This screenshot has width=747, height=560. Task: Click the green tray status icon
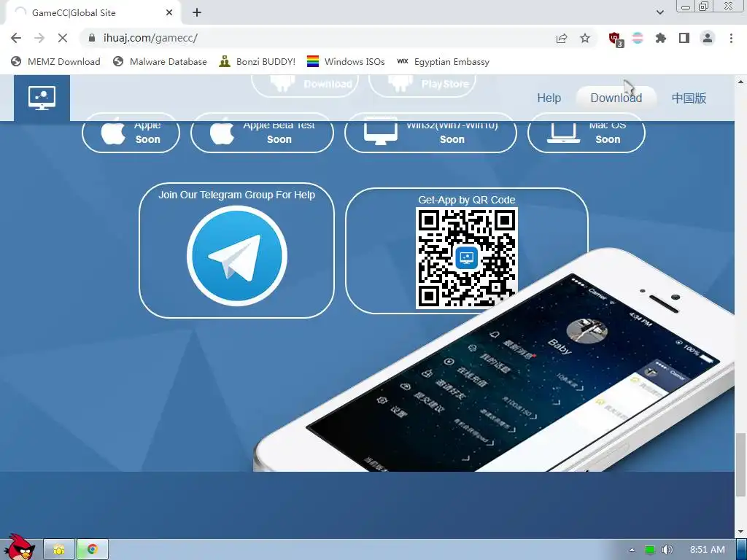coord(650,550)
